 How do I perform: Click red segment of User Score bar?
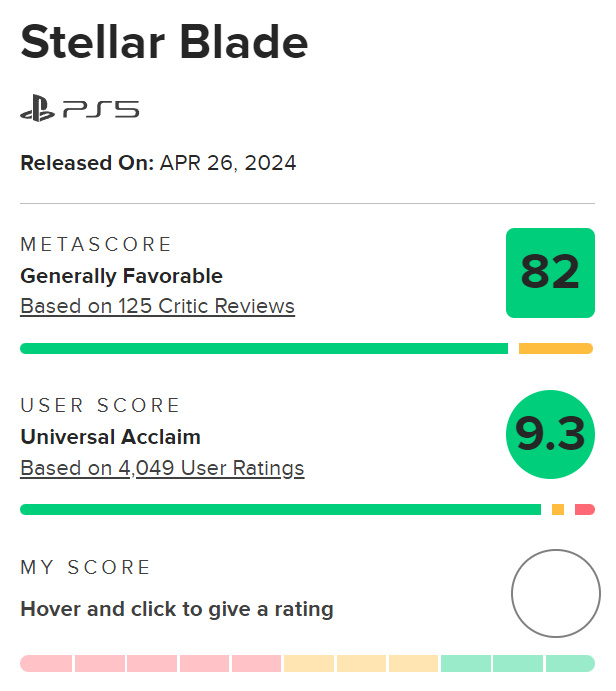click(584, 510)
